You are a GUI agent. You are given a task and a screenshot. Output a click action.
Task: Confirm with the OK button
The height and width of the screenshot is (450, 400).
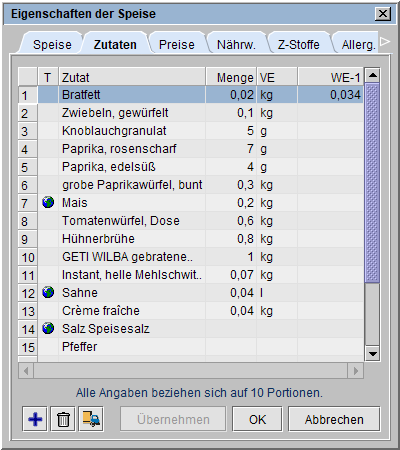257,419
